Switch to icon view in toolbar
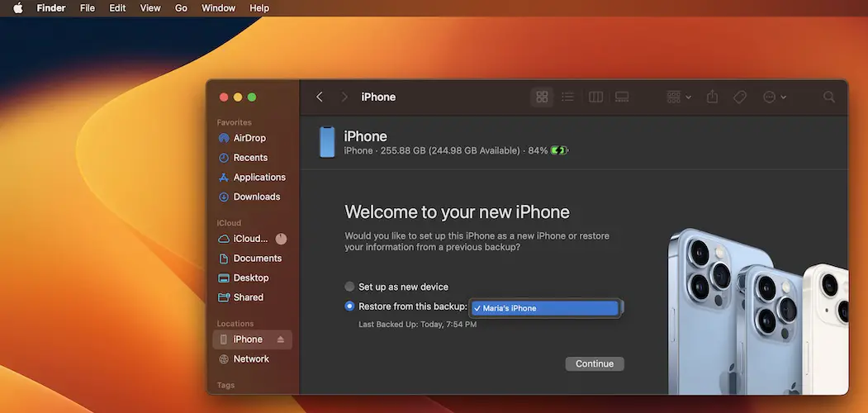Image resolution: width=868 pixels, height=413 pixels. (x=542, y=97)
